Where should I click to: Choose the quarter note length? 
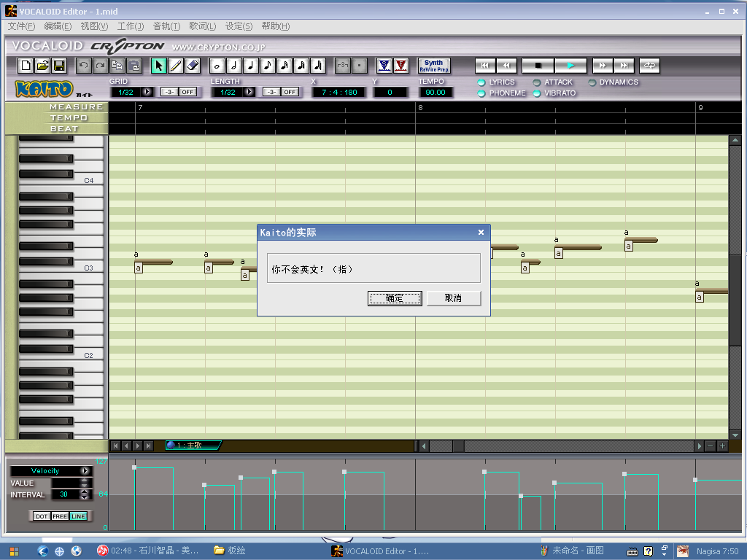click(x=251, y=66)
